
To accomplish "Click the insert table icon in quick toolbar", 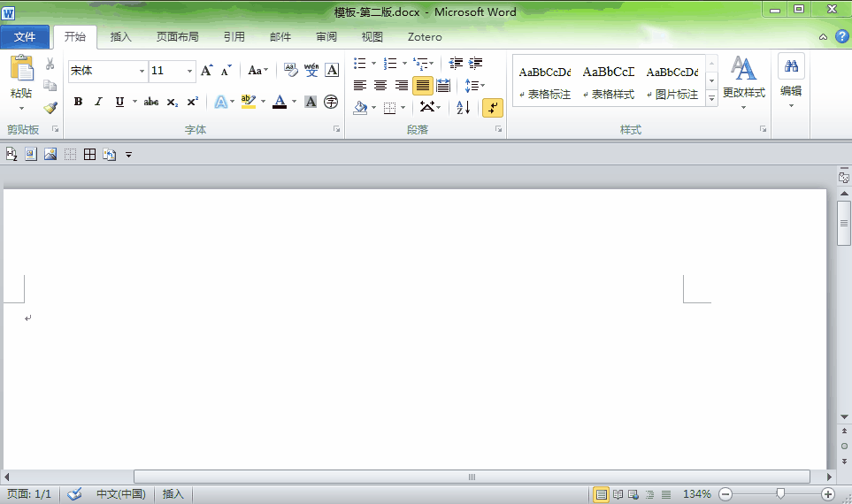I will point(89,155).
